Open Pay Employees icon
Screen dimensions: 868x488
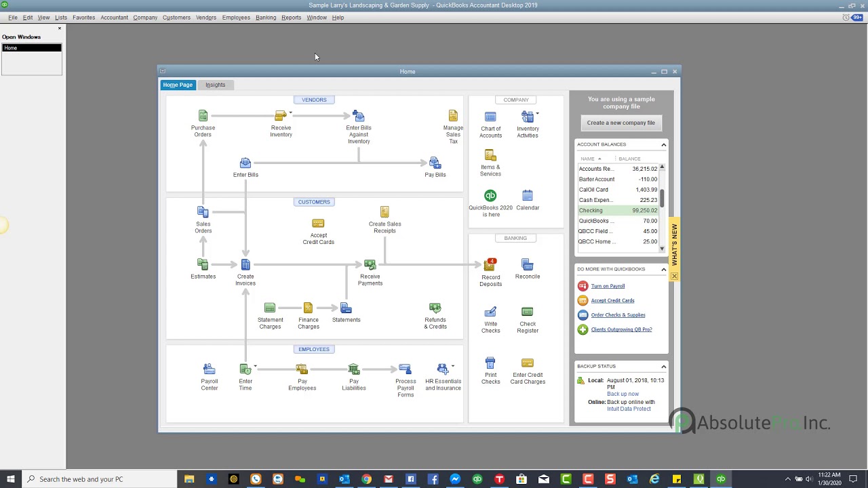coord(302,369)
